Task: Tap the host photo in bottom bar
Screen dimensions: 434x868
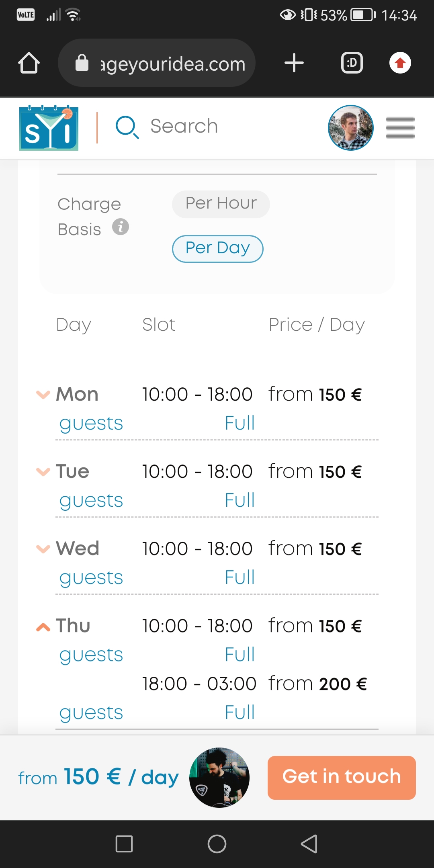Action: (x=219, y=777)
